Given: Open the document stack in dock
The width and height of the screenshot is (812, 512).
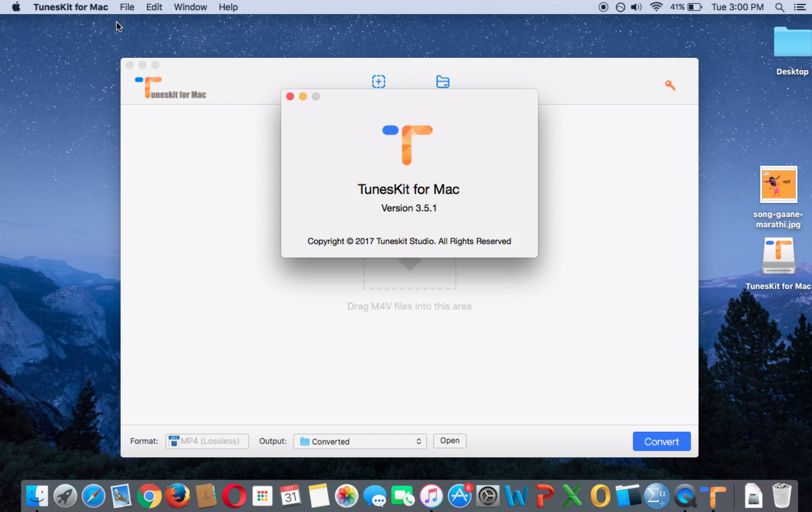Looking at the screenshot, I should point(753,496).
